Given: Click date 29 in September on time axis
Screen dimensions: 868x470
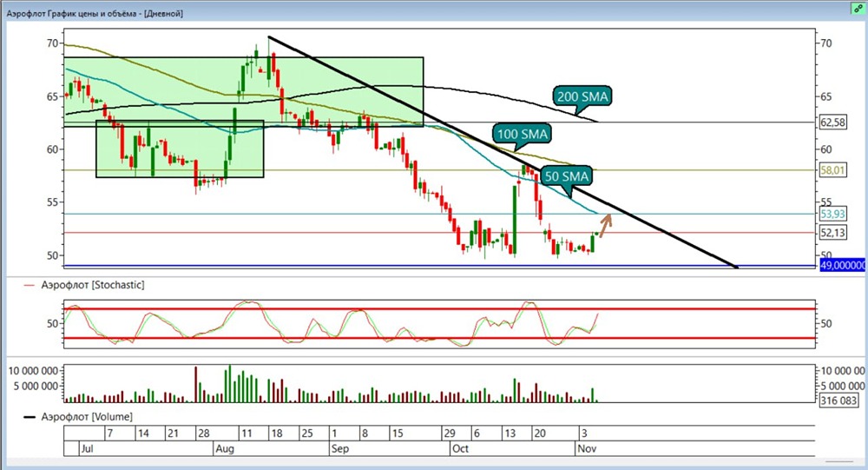Looking at the screenshot, I should click(x=449, y=434).
